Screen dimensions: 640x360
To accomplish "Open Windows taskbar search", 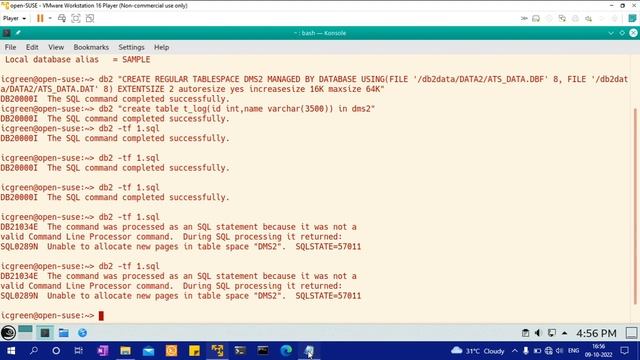I will tap(34, 351).
